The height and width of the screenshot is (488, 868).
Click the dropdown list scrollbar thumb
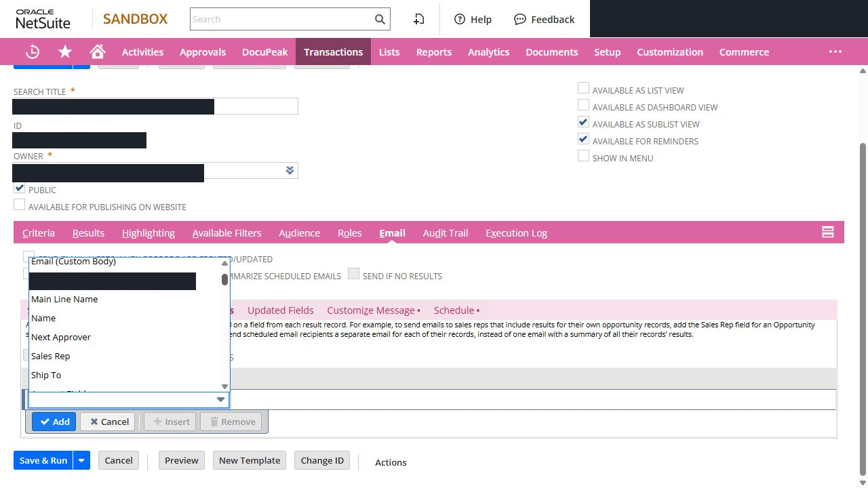coord(224,279)
